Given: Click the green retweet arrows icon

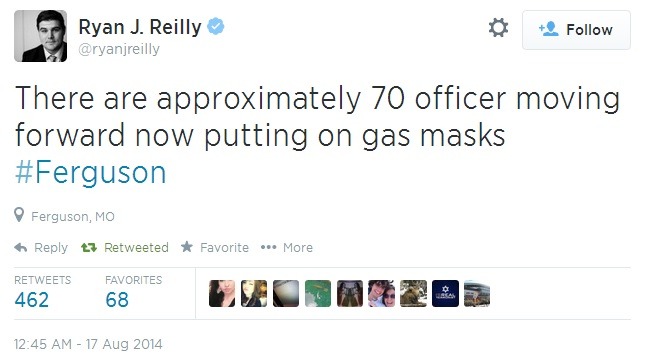Looking at the screenshot, I should [89, 248].
